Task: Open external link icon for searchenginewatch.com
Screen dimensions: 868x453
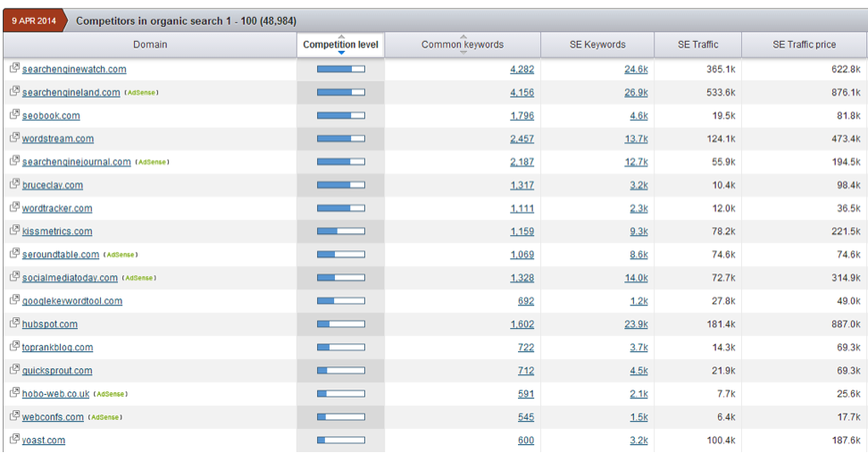Action: (x=14, y=68)
